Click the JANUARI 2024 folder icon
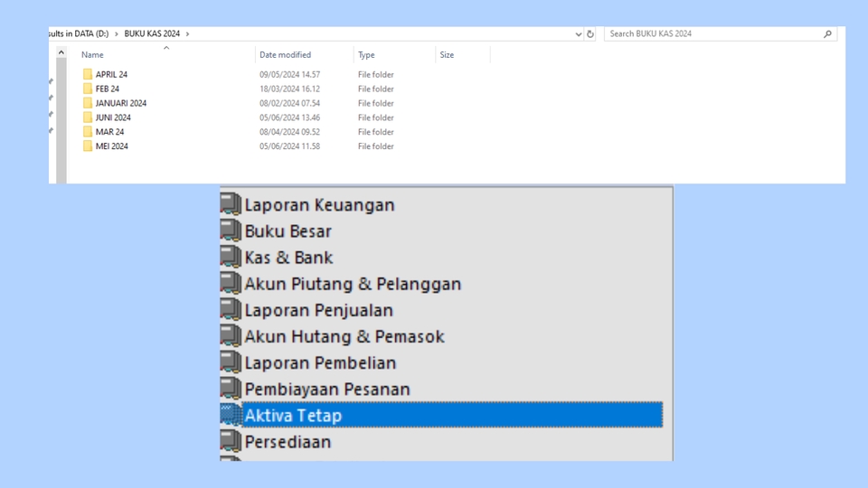 point(88,103)
